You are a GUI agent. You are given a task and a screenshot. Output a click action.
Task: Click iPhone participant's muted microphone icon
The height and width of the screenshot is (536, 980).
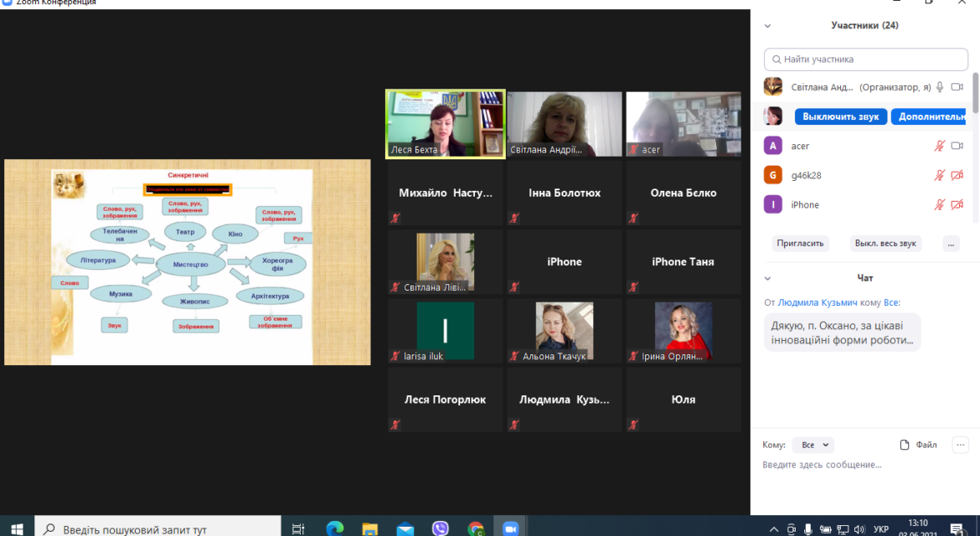(x=939, y=204)
